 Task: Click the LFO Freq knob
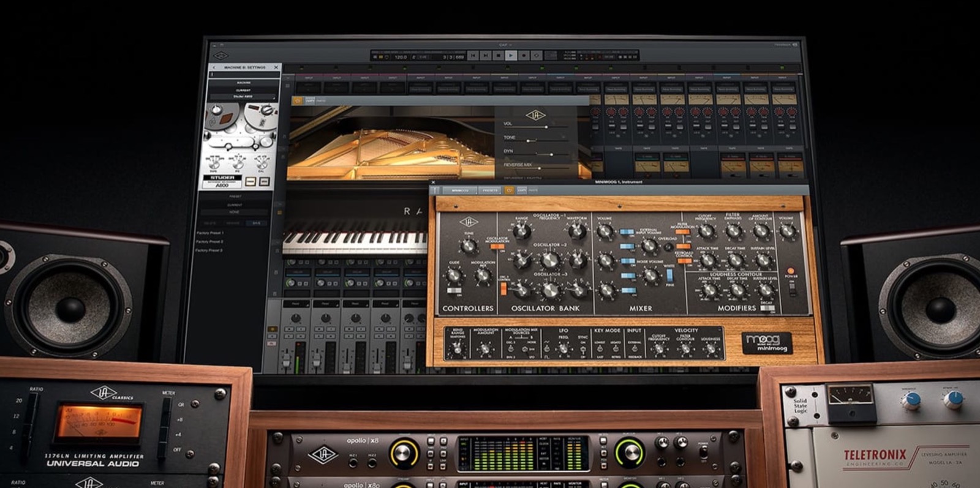click(563, 350)
